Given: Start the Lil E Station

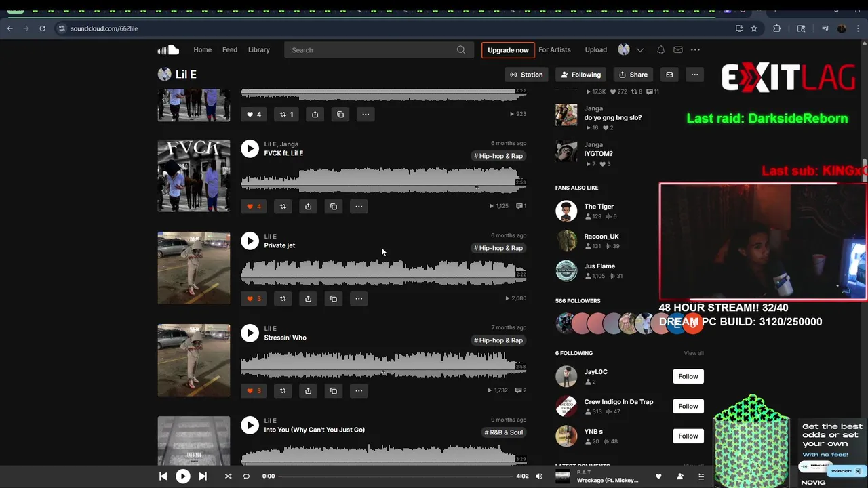Looking at the screenshot, I should [x=526, y=75].
